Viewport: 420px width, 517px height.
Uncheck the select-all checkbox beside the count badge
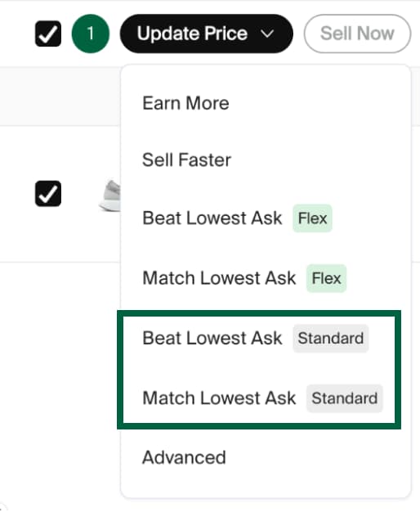coord(48,34)
